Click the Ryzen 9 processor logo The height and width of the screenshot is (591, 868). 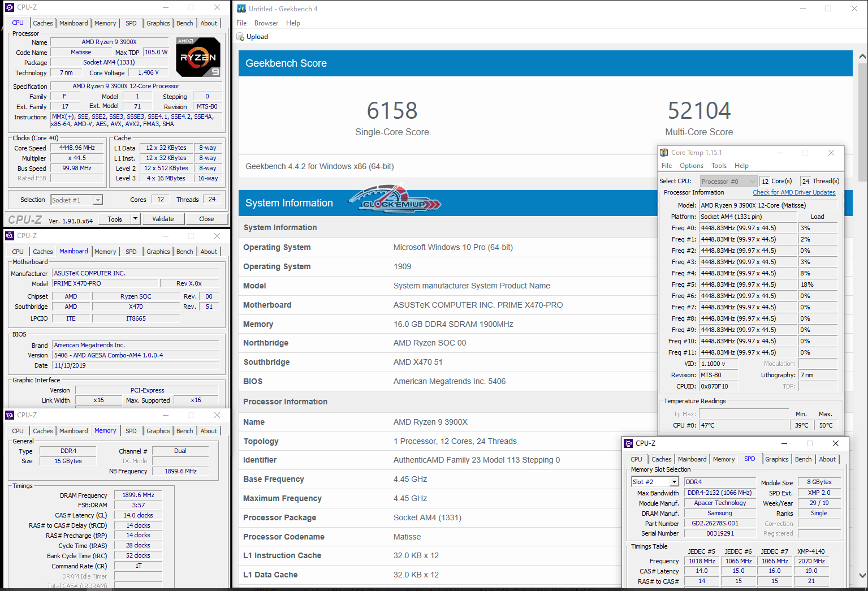coord(198,57)
